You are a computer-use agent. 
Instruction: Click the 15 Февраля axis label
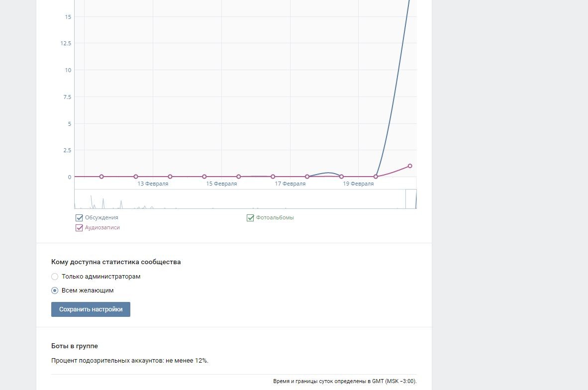[221, 184]
